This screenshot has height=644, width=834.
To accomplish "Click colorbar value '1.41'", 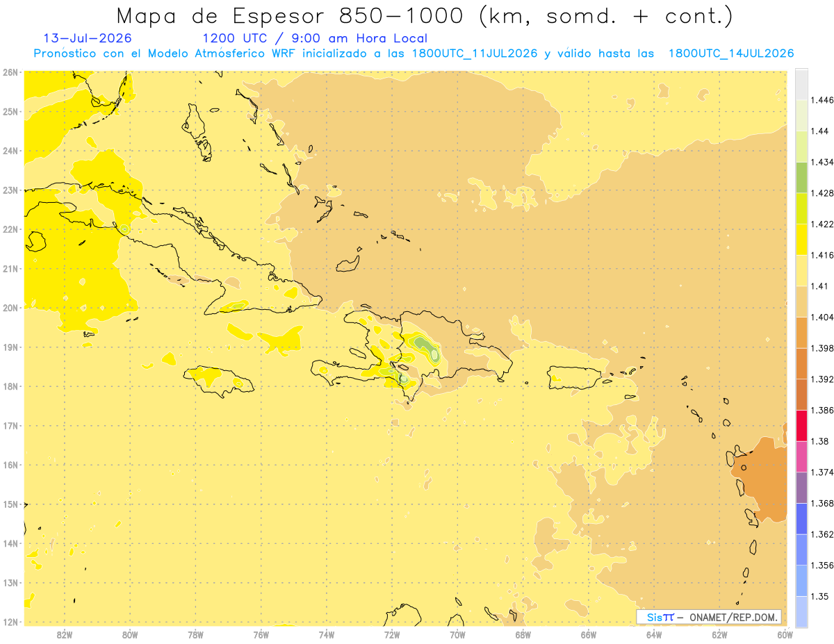I will [x=819, y=286].
